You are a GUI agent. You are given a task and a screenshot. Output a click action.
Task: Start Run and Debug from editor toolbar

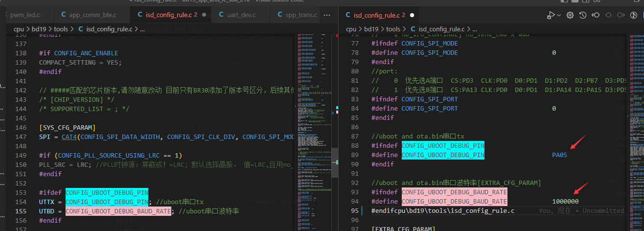click(x=551, y=15)
